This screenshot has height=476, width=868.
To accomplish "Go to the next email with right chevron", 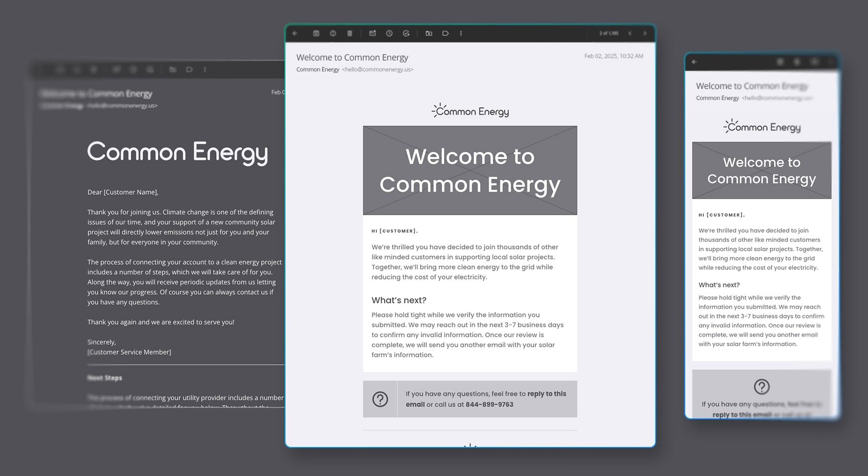I will (645, 33).
